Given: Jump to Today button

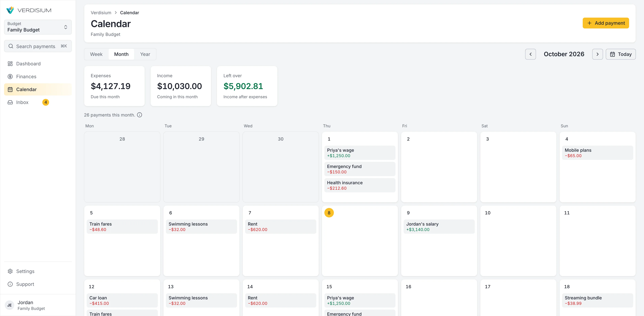Looking at the screenshot, I should click(x=620, y=54).
